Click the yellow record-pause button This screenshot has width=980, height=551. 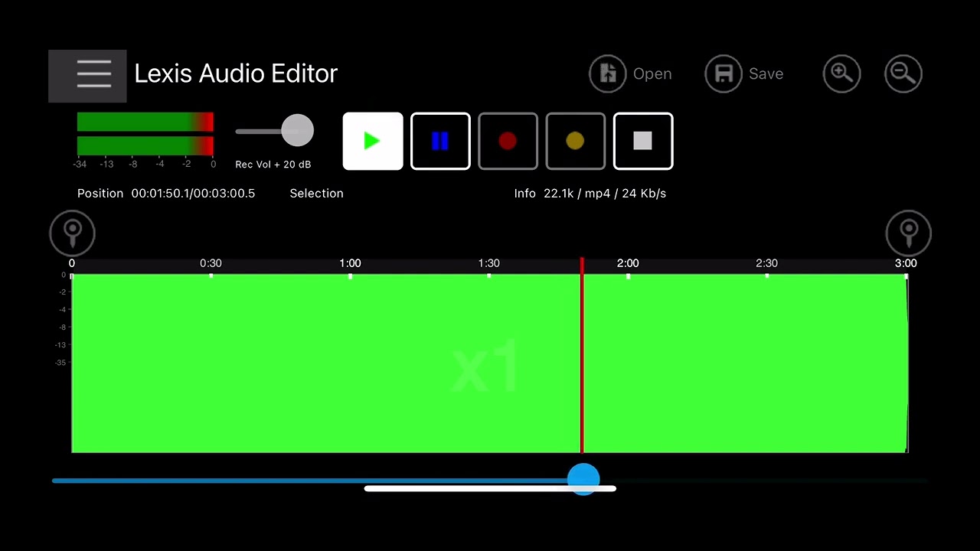pyautogui.click(x=575, y=141)
